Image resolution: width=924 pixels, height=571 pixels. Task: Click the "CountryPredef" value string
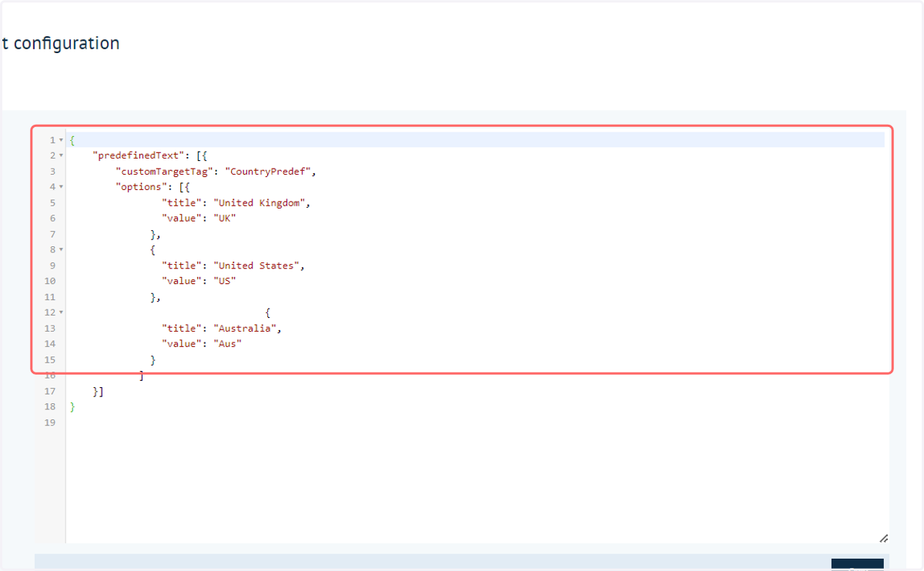[268, 171]
